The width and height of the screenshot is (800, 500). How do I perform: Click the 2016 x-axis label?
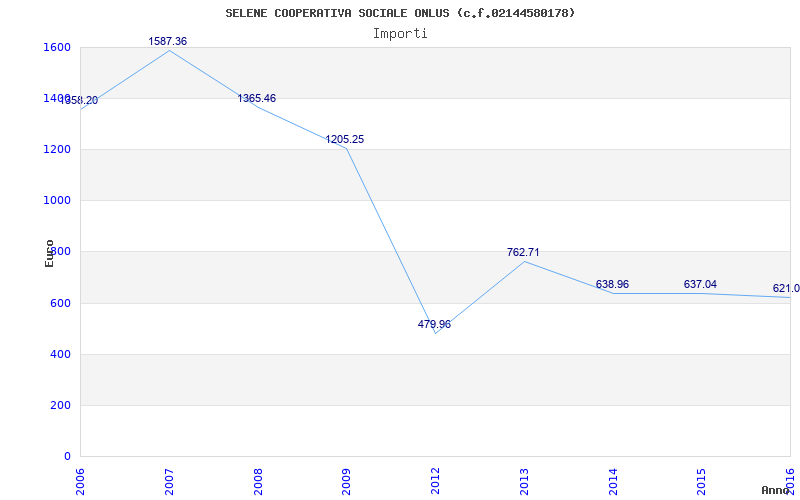(x=790, y=482)
